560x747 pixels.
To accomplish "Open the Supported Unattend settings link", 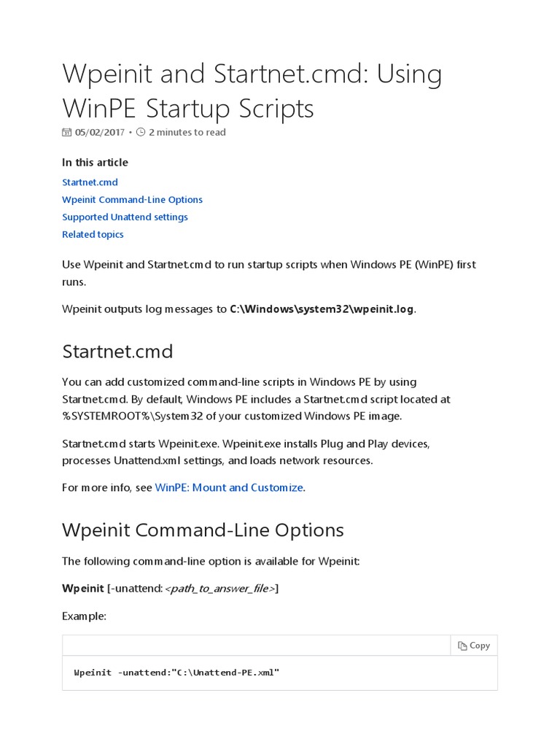I will pos(125,217).
